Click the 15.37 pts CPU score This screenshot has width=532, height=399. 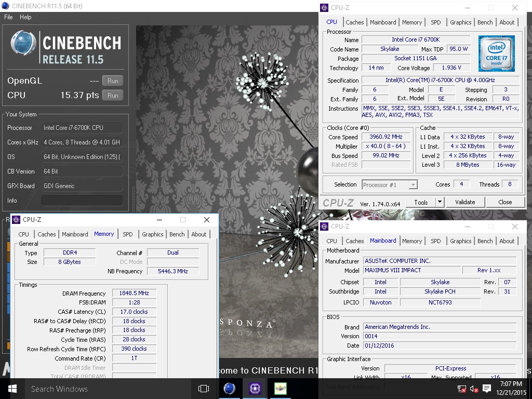(79, 96)
